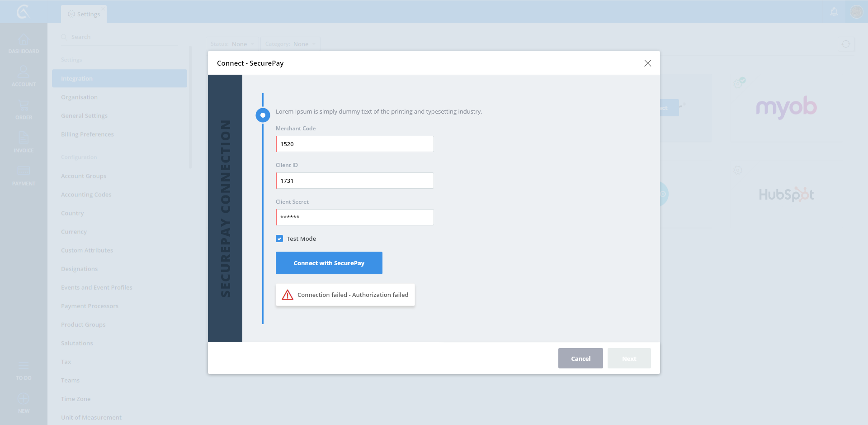Select Integration in the settings menu
The height and width of the screenshot is (425, 868).
click(119, 78)
